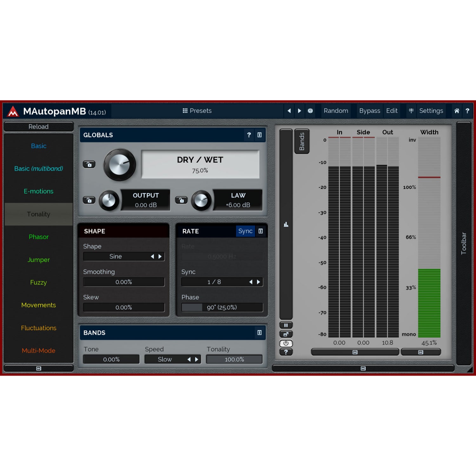
Task: Toggle the Sync button in RATE panel
Action: tap(245, 231)
